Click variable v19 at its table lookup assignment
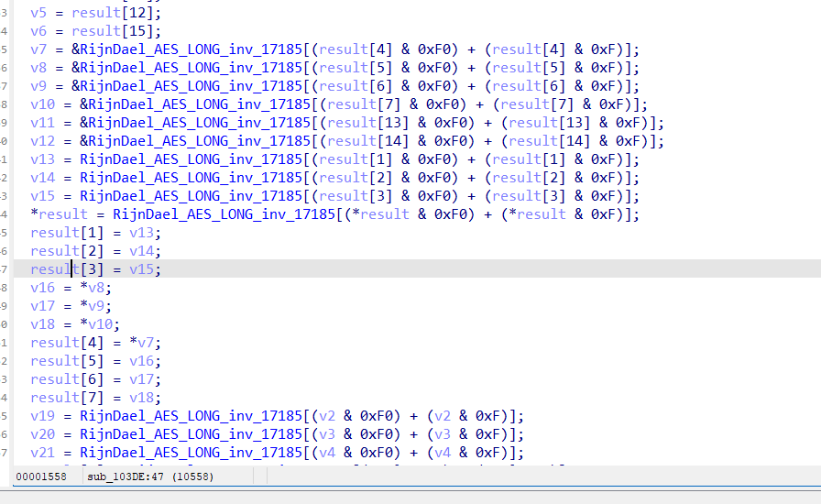Image resolution: width=821 pixels, height=504 pixels. (x=42, y=416)
